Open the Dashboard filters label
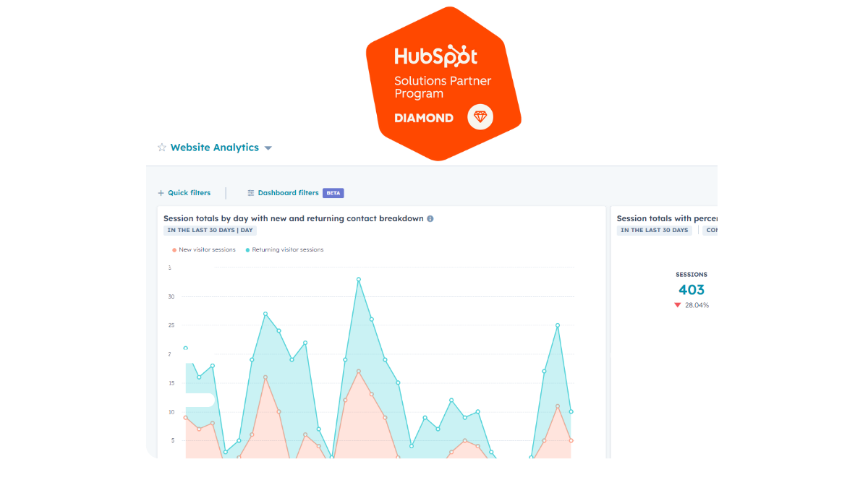Screen dimensions: 868x488 (288, 193)
